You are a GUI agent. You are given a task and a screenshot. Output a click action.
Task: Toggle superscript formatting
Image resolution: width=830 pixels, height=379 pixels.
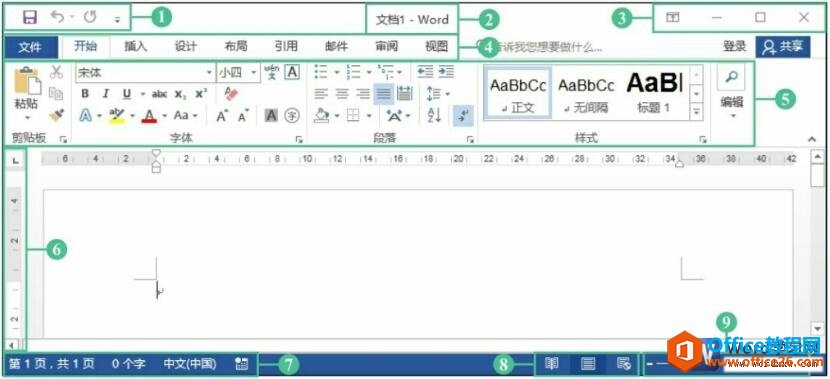[201, 94]
